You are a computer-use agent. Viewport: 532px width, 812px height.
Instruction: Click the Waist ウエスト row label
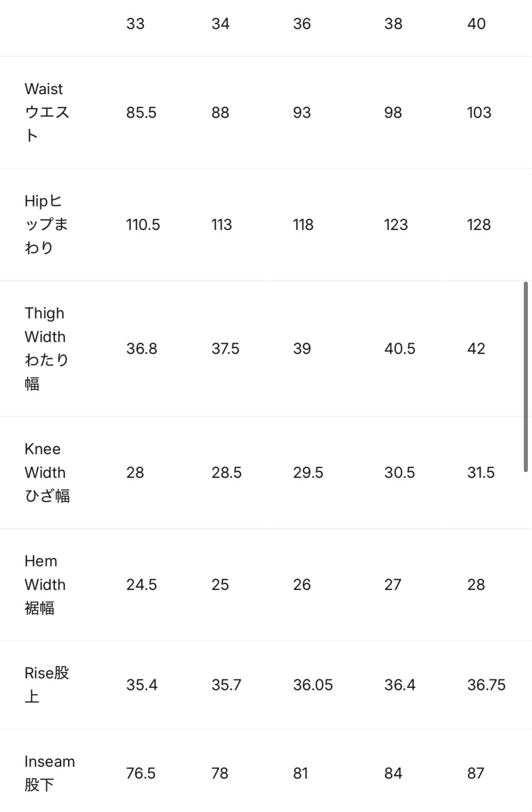click(x=46, y=112)
